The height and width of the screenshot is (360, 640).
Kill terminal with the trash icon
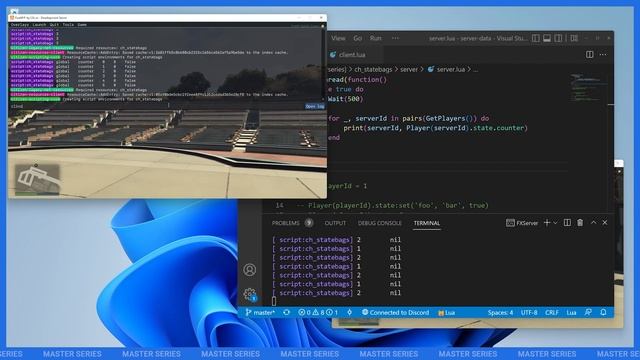point(580,223)
